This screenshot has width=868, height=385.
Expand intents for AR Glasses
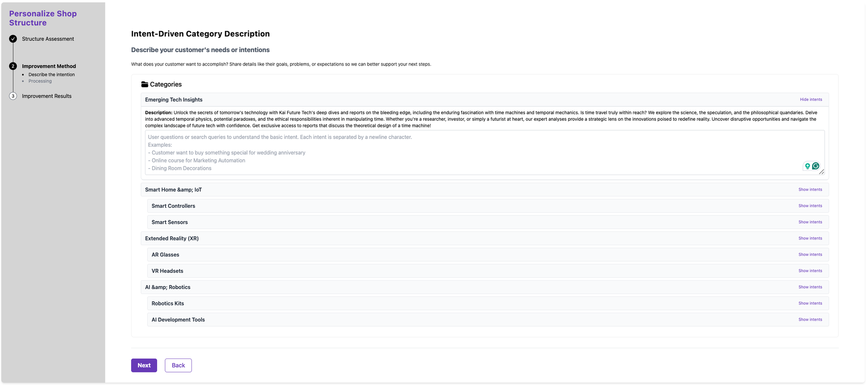pyautogui.click(x=810, y=255)
